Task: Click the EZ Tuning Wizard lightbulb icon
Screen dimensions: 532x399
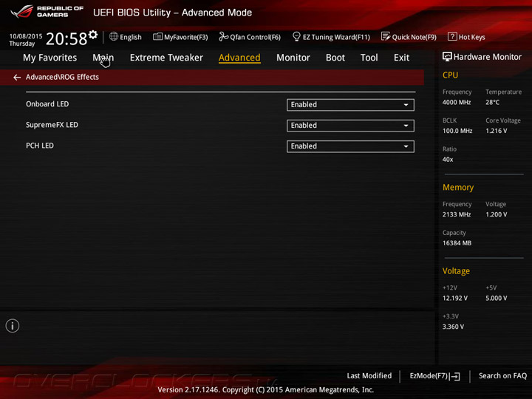Action: (296, 36)
